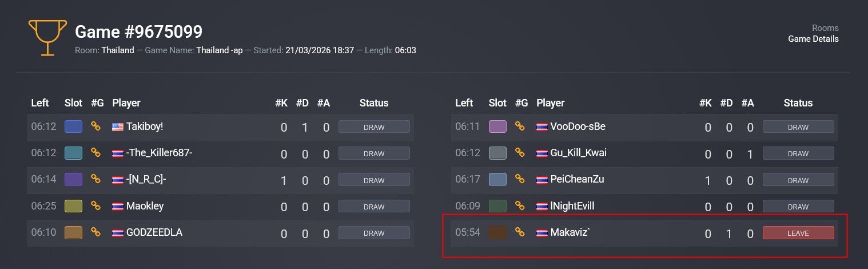Click the chain link icon next to GODZEEDLA
The height and width of the screenshot is (269, 868).
tap(95, 232)
